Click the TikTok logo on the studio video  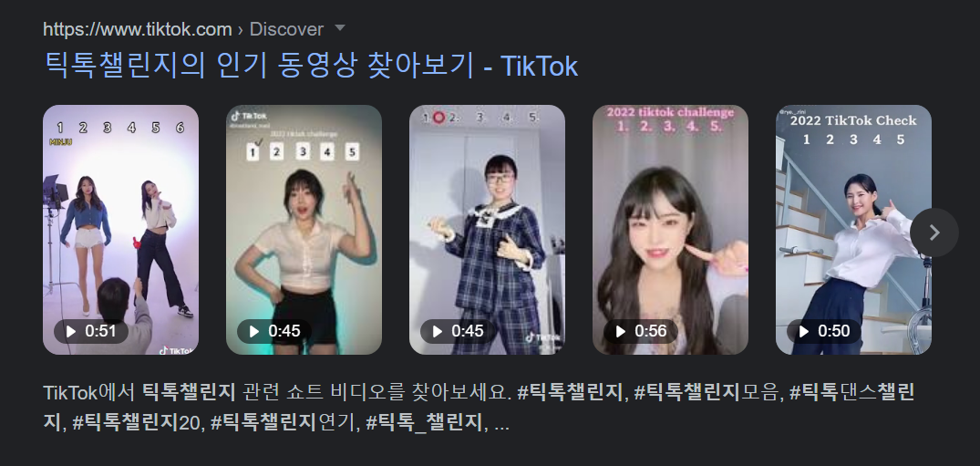[x=176, y=350]
